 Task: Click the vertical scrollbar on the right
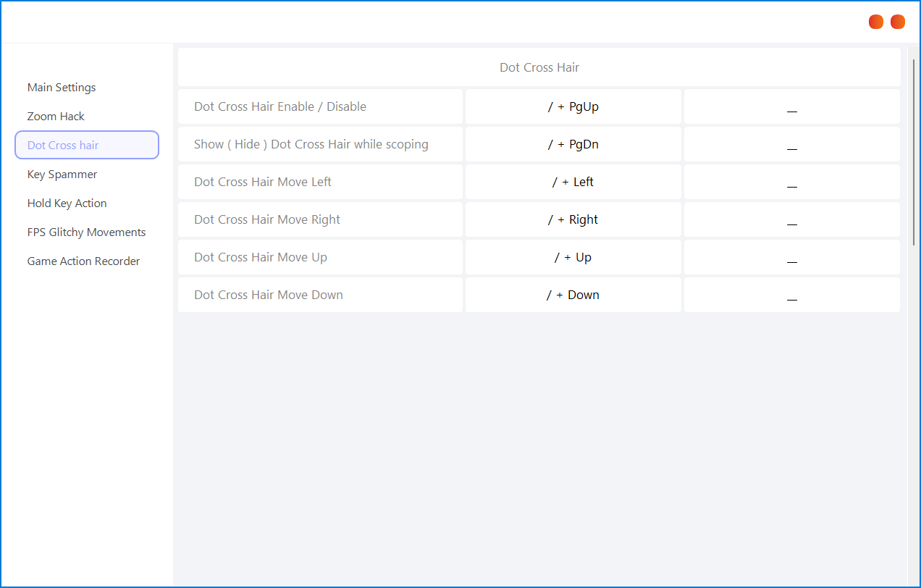[x=913, y=152]
